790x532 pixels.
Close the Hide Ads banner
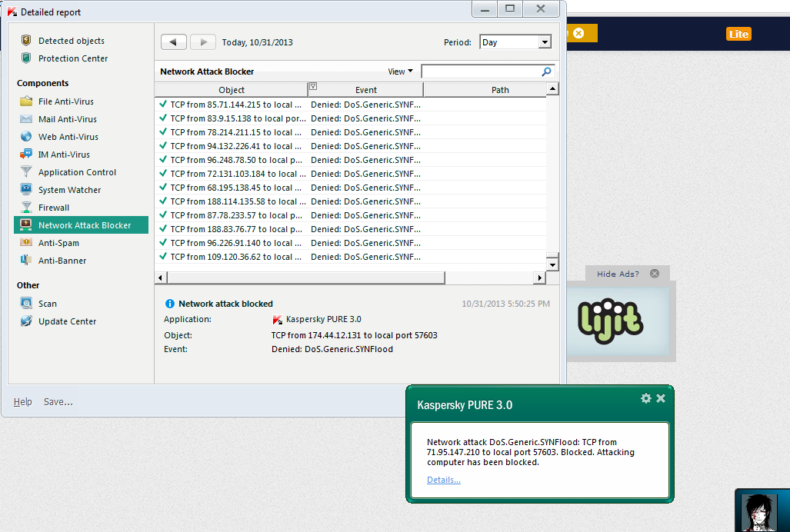(655, 274)
